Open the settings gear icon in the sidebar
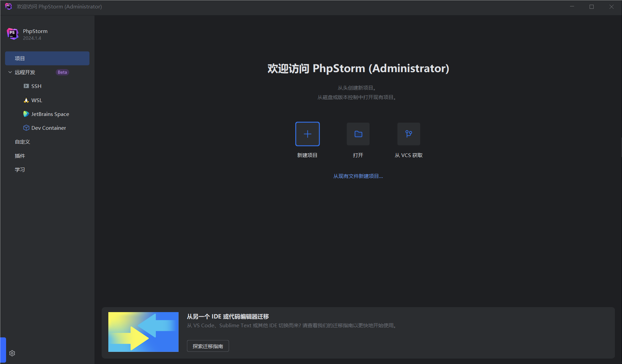The height and width of the screenshot is (364, 622). coord(12,353)
